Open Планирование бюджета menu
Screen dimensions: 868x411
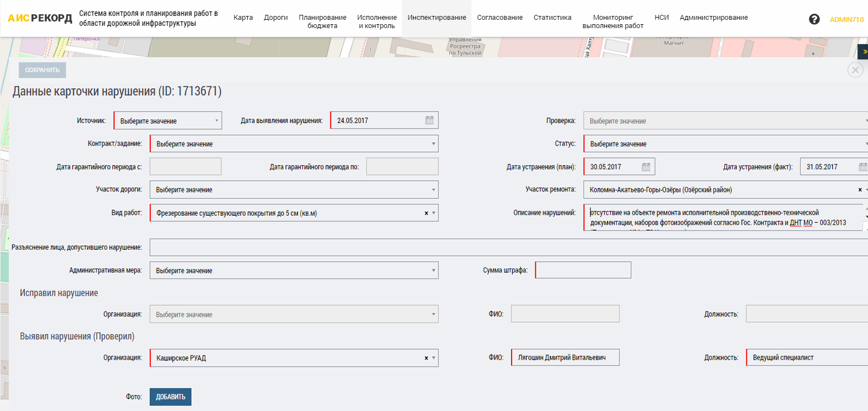323,21
